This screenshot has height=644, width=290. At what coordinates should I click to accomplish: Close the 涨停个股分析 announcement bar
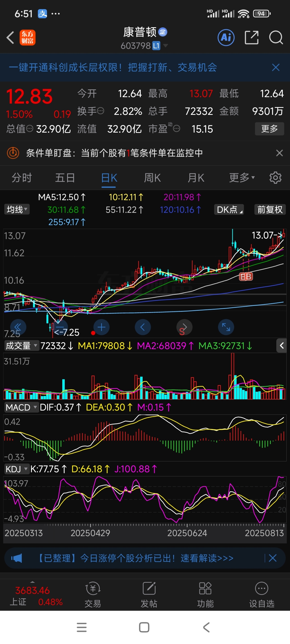(273, 558)
